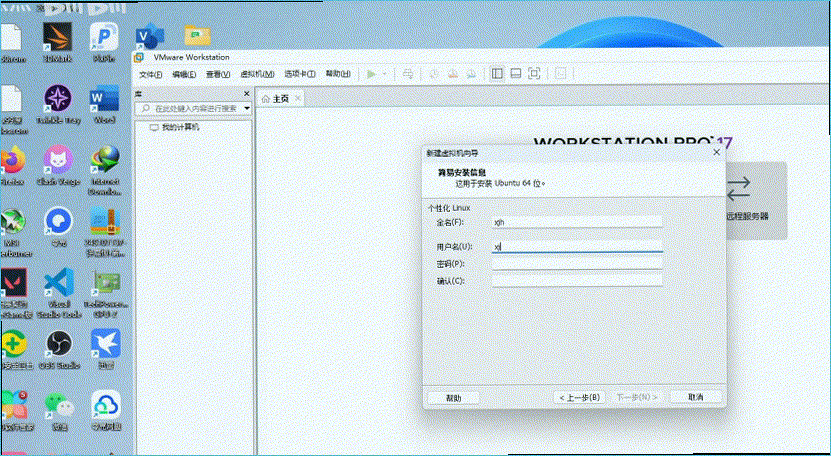Image resolution: width=831 pixels, height=456 pixels.
Task: Click the 密码(P) password field
Action: pos(577,264)
